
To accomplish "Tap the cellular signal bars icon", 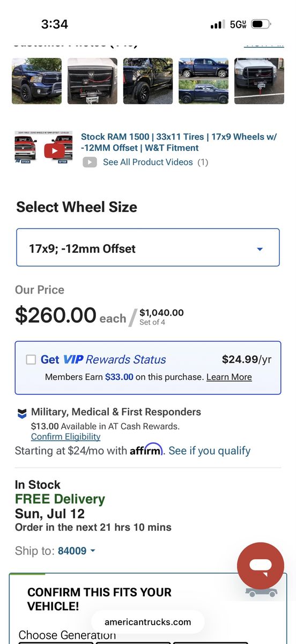I will pos(217,25).
